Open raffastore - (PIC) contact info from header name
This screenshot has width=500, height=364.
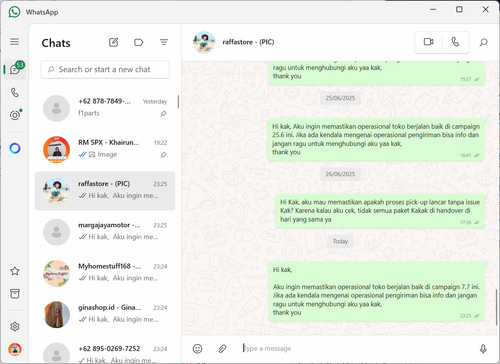[x=248, y=42]
